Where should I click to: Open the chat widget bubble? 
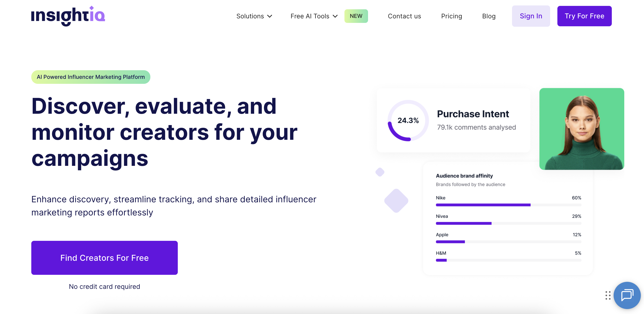[x=627, y=295]
